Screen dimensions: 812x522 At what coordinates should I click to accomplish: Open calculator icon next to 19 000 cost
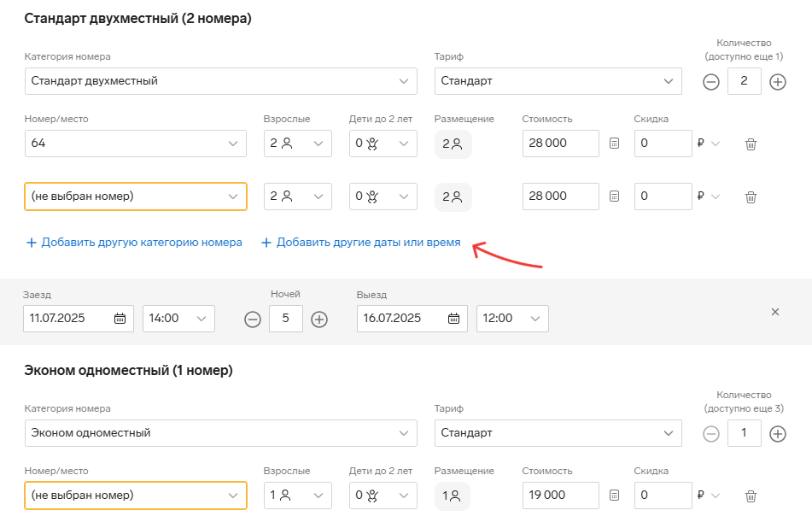tap(614, 496)
